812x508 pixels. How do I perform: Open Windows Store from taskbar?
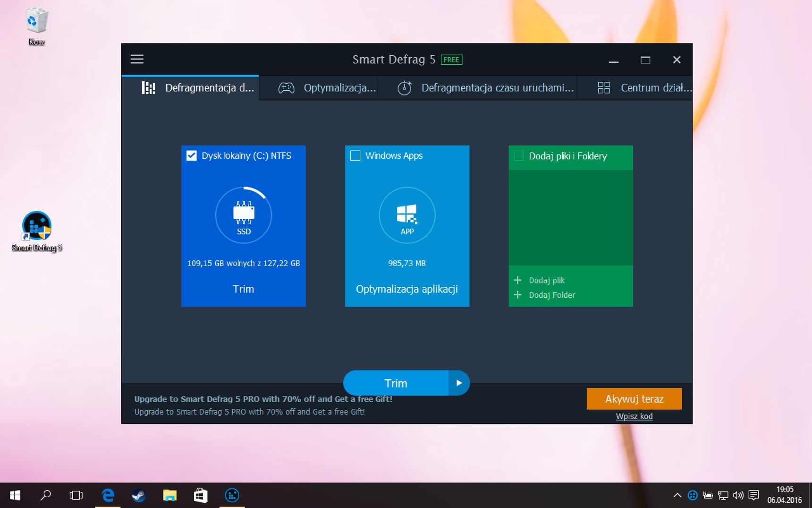201,495
